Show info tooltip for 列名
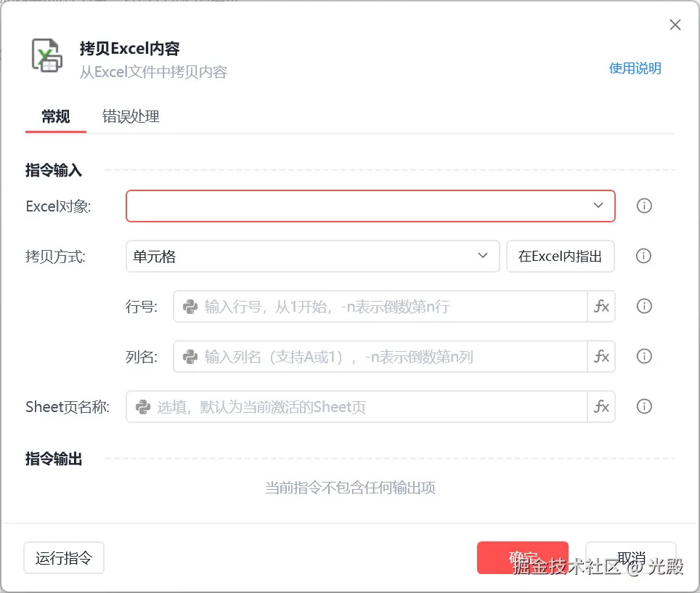Viewport: 700px width, 593px height. point(644,356)
